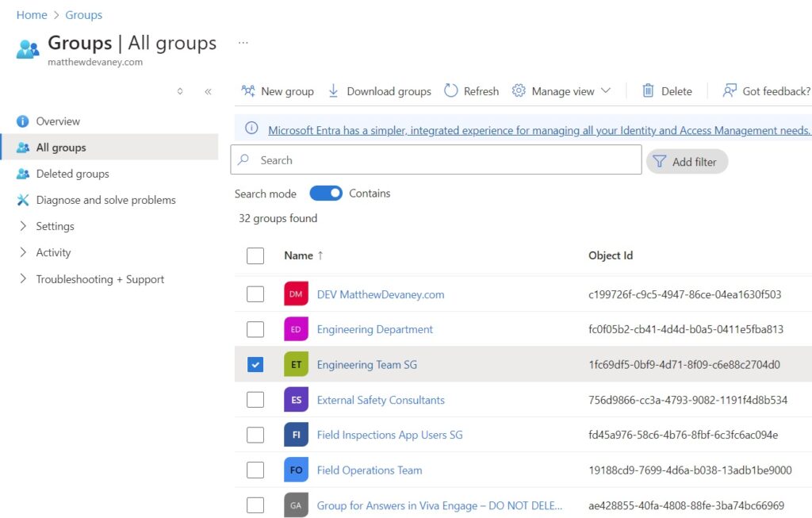The width and height of the screenshot is (812, 518).
Task: Toggle the Search mode Contains switch
Action: pyautogui.click(x=326, y=194)
